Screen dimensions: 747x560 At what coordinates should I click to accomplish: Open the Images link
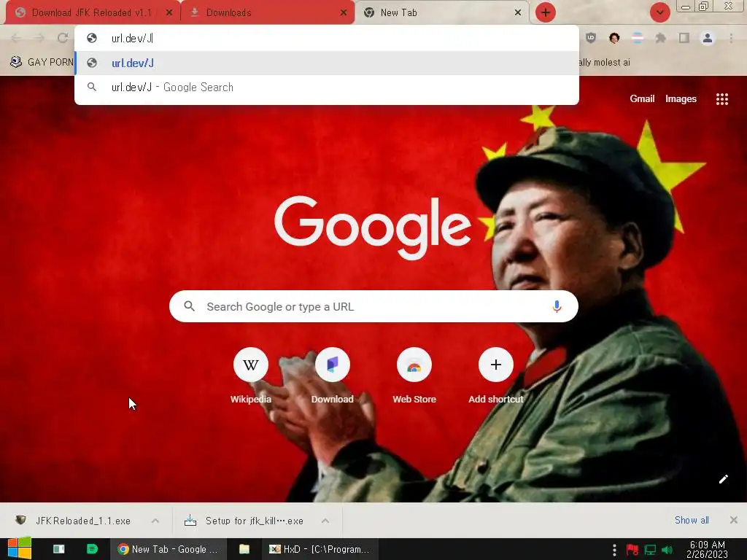pyautogui.click(x=681, y=99)
